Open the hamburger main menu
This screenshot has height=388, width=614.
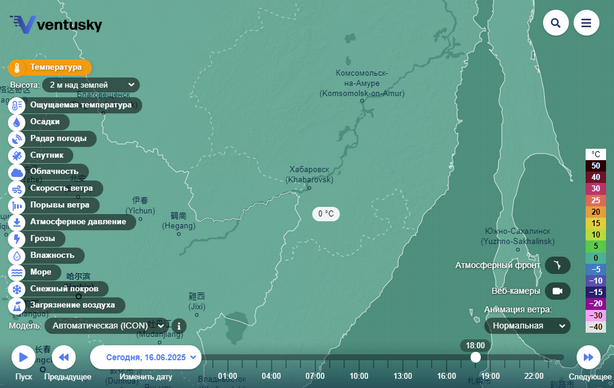[x=586, y=23]
